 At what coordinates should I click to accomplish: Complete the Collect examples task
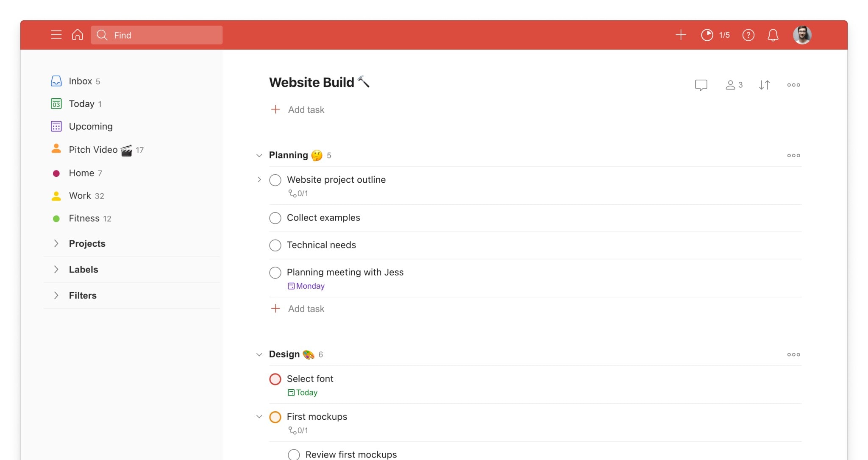tap(275, 218)
